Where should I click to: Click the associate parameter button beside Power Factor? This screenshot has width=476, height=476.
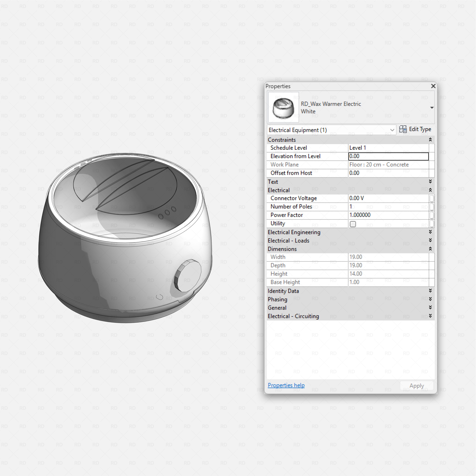click(432, 215)
